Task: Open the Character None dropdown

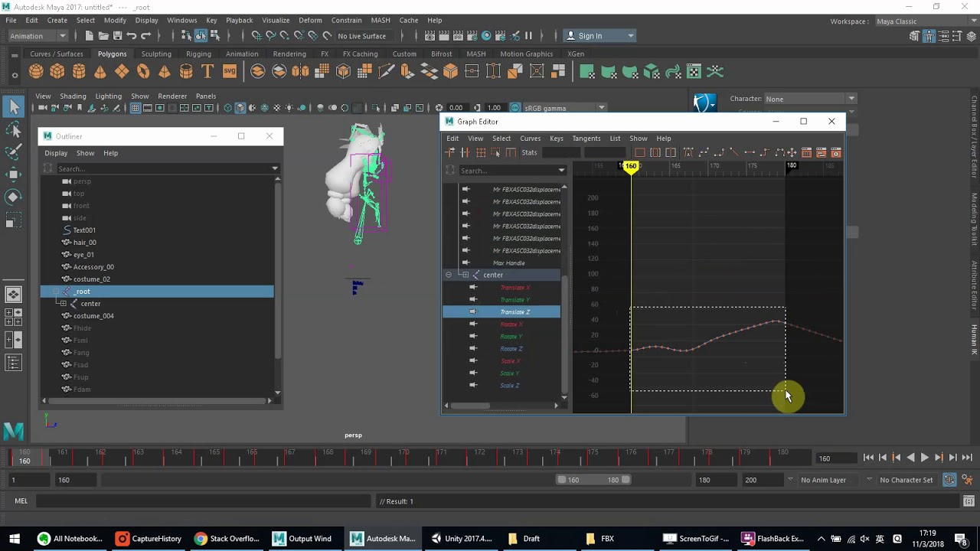Action: tap(810, 99)
